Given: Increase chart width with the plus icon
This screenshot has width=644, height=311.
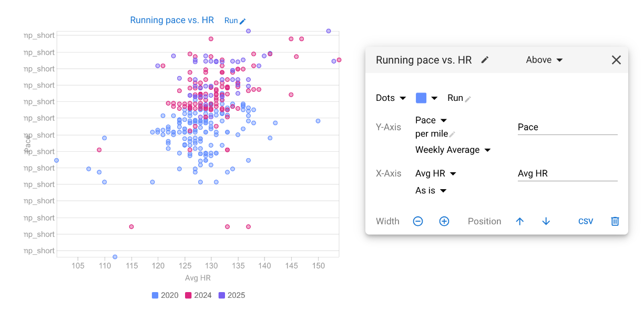Looking at the screenshot, I should pyautogui.click(x=444, y=221).
